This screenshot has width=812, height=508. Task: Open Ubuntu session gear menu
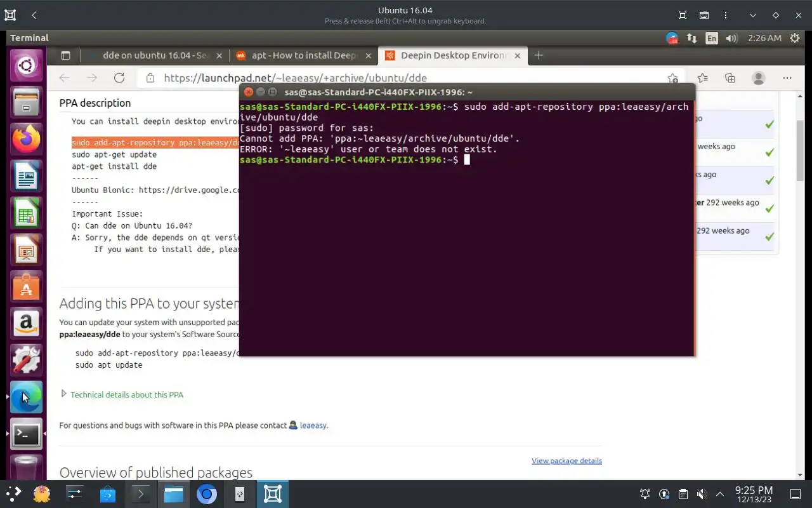794,38
